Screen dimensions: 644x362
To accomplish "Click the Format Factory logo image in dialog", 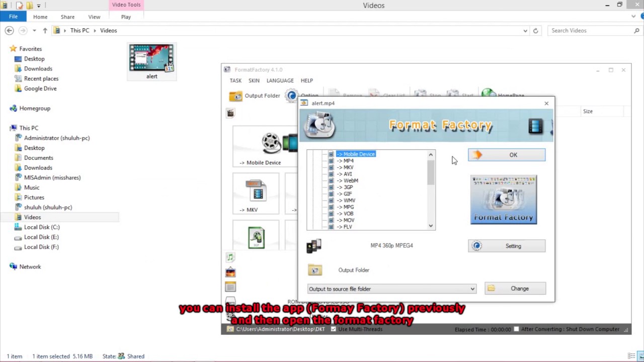I will [x=504, y=200].
